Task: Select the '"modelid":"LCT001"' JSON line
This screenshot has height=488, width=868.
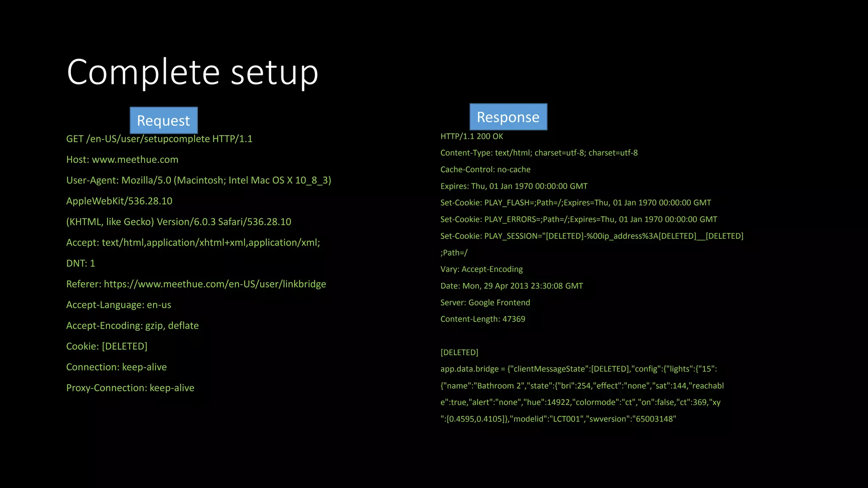Action: pyautogui.click(x=558, y=419)
